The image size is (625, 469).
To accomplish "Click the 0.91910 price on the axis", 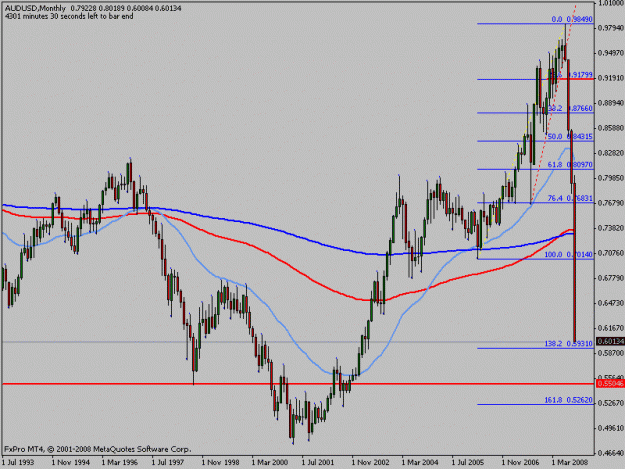I will coord(611,78).
